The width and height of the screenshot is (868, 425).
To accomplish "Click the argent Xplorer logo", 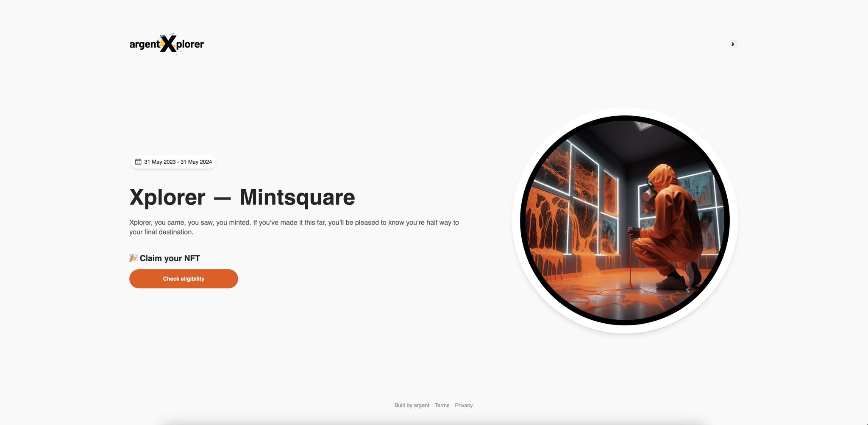I will coord(167,44).
